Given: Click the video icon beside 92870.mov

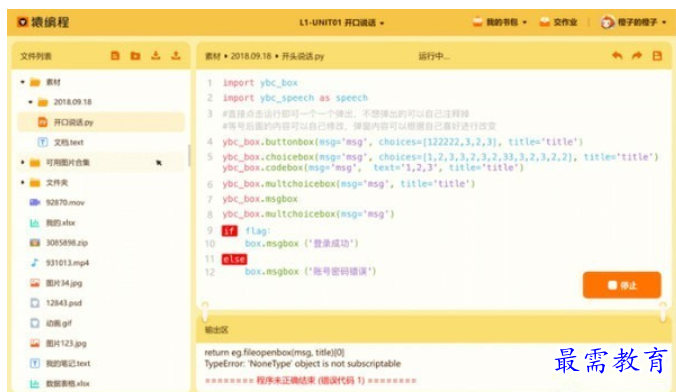Looking at the screenshot, I should 34,203.
